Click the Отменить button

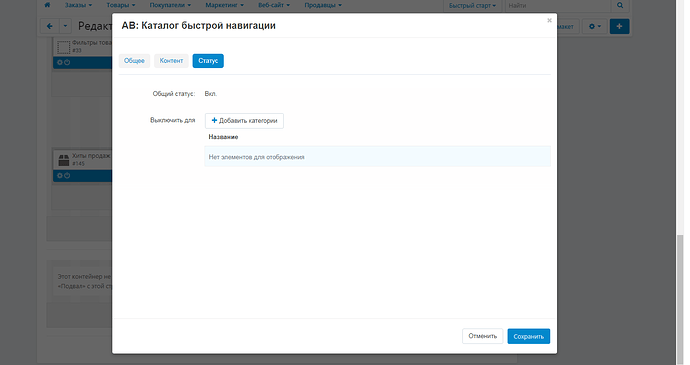[482, 336]
